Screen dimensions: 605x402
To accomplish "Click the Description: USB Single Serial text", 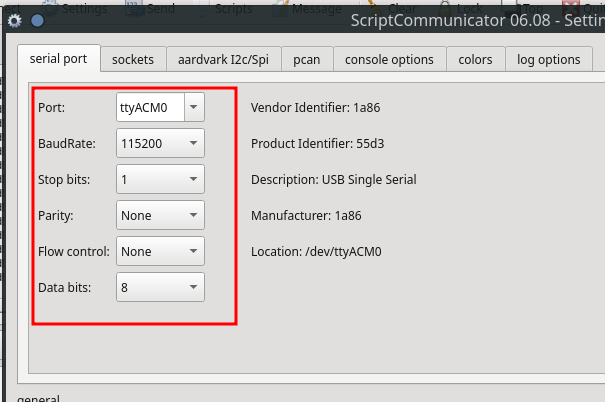I will [334, 180].
